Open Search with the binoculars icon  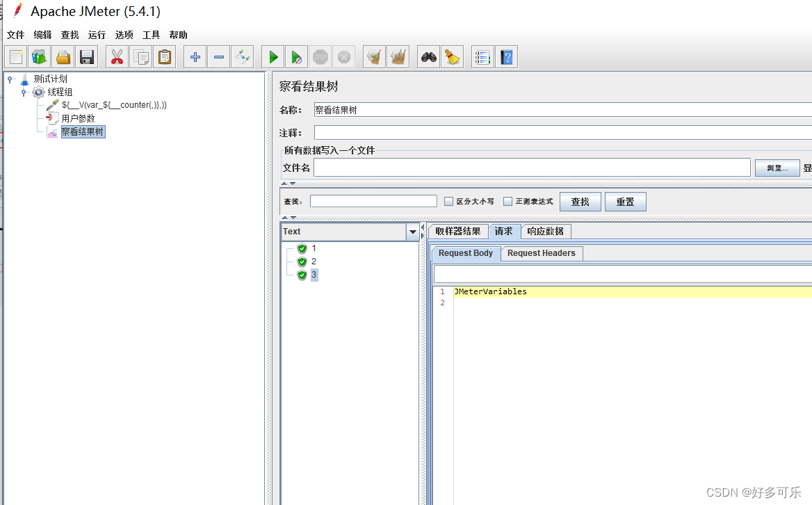(429, 57)
